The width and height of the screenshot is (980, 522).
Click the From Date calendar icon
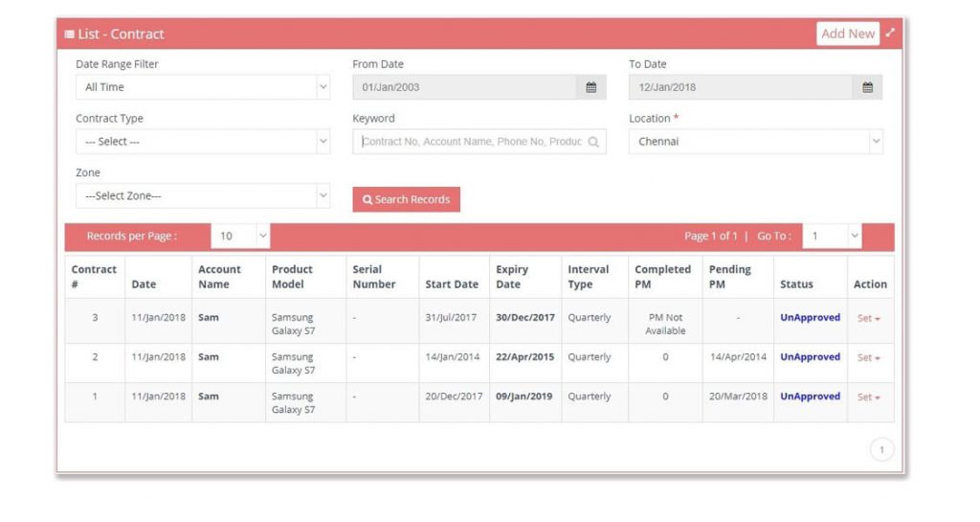click(590, 87)
